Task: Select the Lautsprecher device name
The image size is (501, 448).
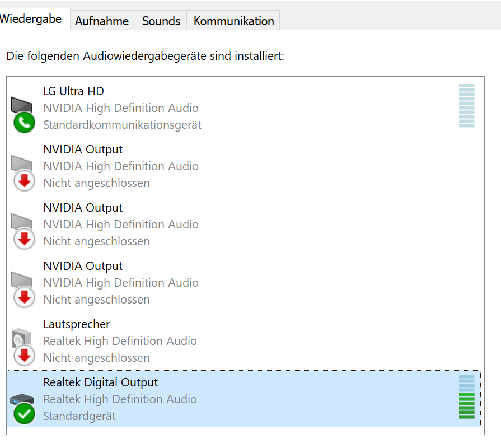Action: 77,324
